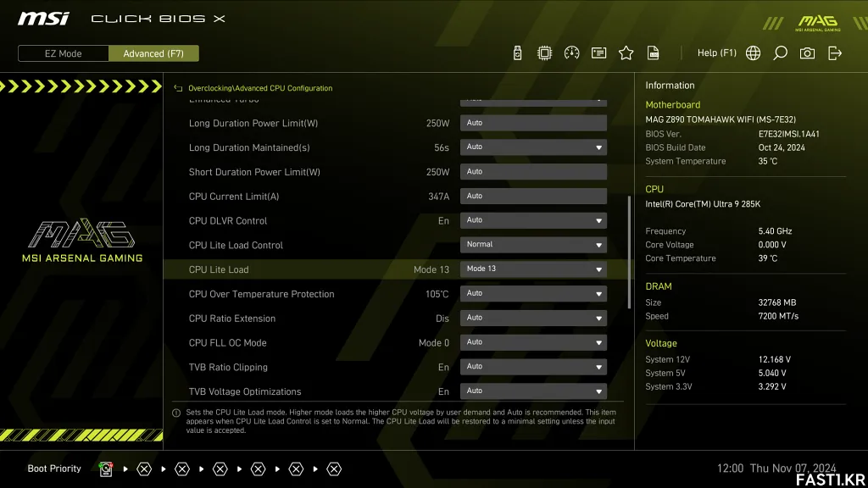Image resolution: width=868 pixels, height=488 pixels.
Task: Switch to EZ Mode
Action: click(63, 53)
